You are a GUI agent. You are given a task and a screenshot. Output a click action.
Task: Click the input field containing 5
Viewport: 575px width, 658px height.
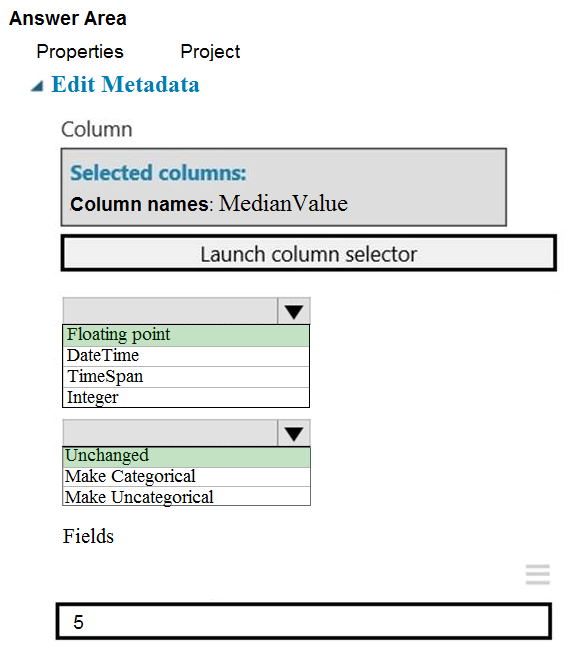click(x=303, y=621)
